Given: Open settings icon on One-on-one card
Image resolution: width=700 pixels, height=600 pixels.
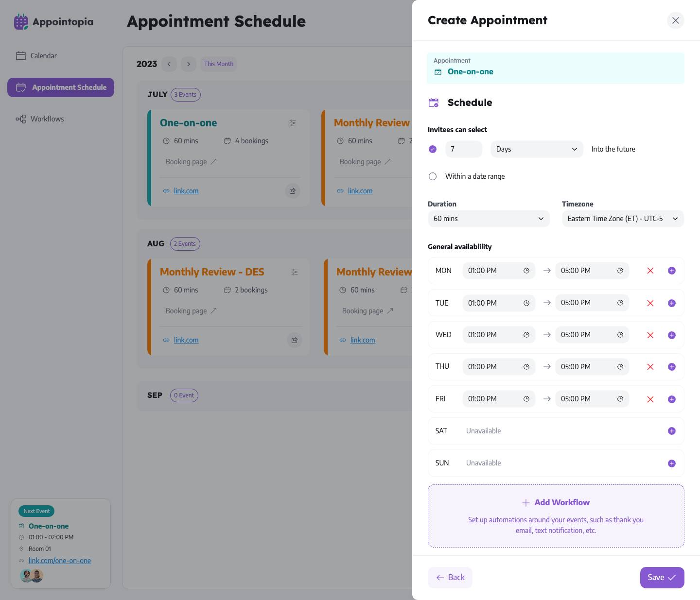Looking at the screenshot, I should (x=293, y=123).
